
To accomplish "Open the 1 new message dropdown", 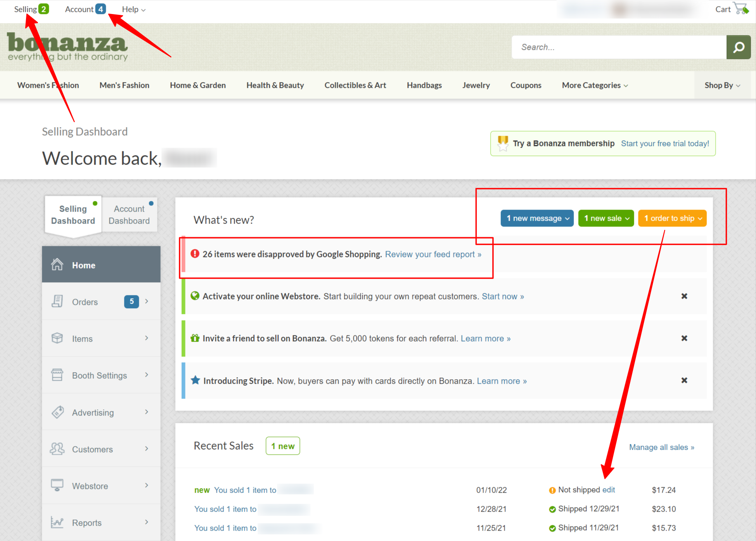I will (x=537, y=218).
